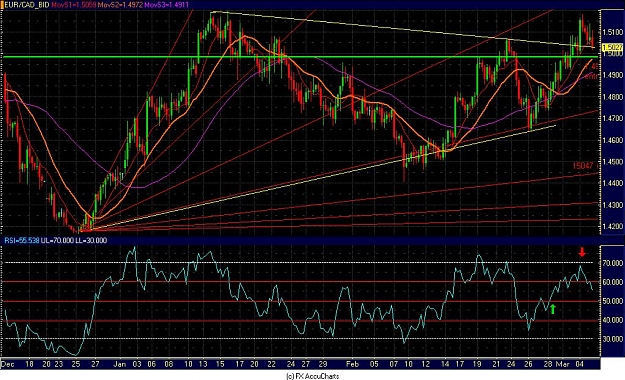Click the 28 date label before Mar
The height and width of the screenshot is (380, 625).
pos(548,364)
